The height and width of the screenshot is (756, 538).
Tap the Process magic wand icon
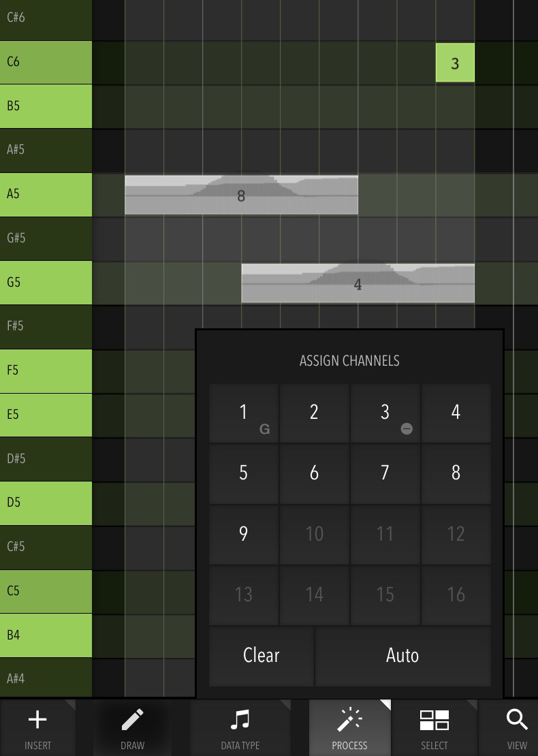click(349, 719)
